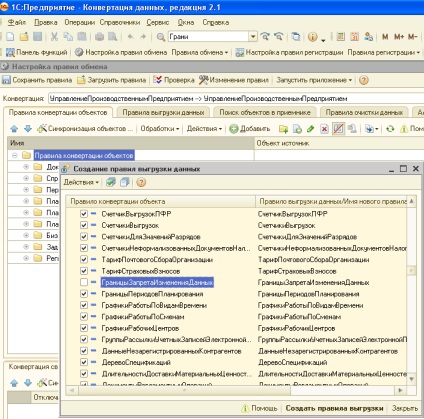This screenshot has height=419, width=424.
Task: Click the Правило конвертации объекта column header
Action: pyautogui.click(x=161, y=201)
